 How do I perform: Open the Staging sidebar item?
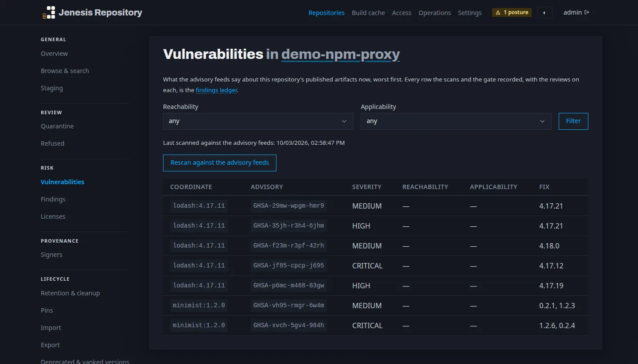[x=52, y=88]
